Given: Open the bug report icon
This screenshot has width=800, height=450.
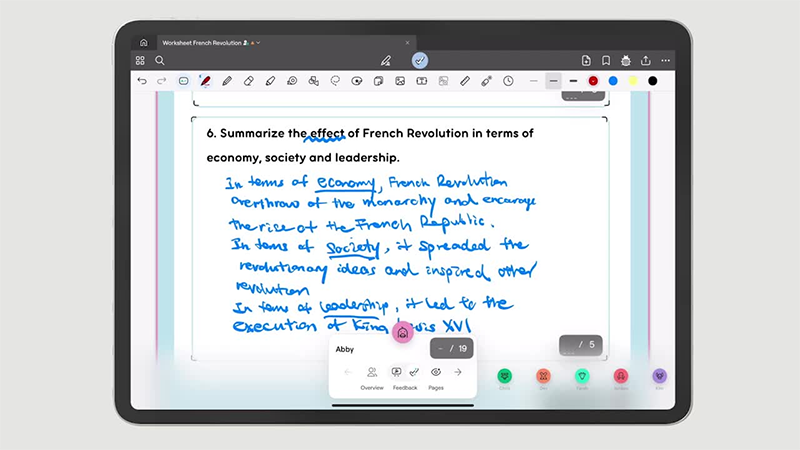Looking at the screenshot, I should pyautogui.click(x=626, y=61).
